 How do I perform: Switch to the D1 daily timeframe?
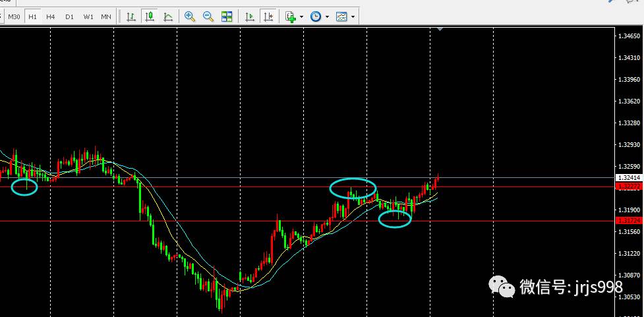click(x=69, y=16)
